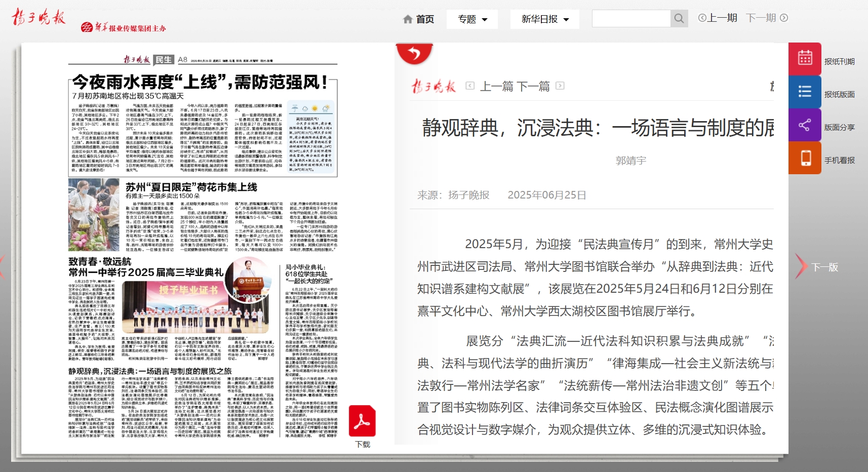Click the page share icon

point(805,125)
